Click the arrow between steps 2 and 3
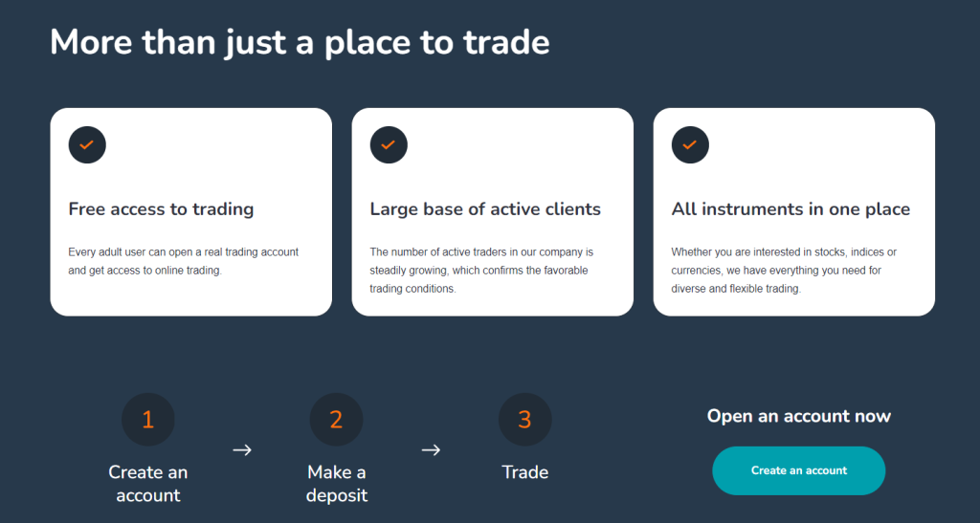 (431, 450)
